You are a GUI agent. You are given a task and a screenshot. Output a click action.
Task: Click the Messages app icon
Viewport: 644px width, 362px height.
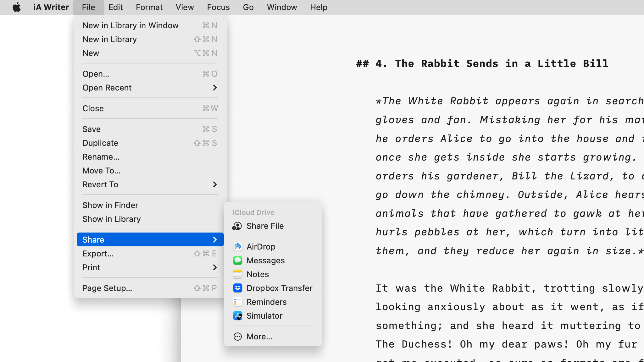click(x=238, y=261)
